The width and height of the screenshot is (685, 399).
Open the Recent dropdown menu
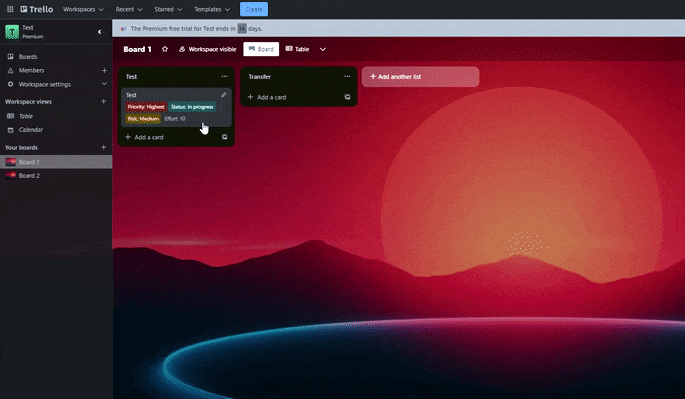pyautogui.click(x=129, y=9)
